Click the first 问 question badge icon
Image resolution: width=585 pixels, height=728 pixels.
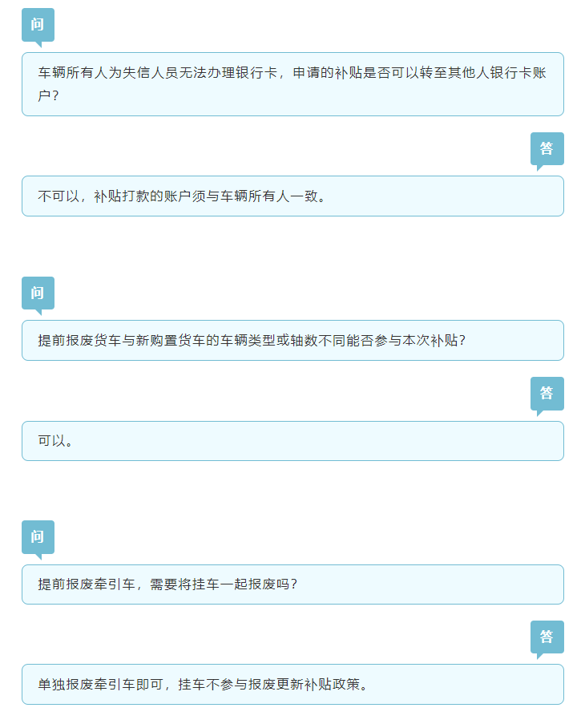[38, 26]
